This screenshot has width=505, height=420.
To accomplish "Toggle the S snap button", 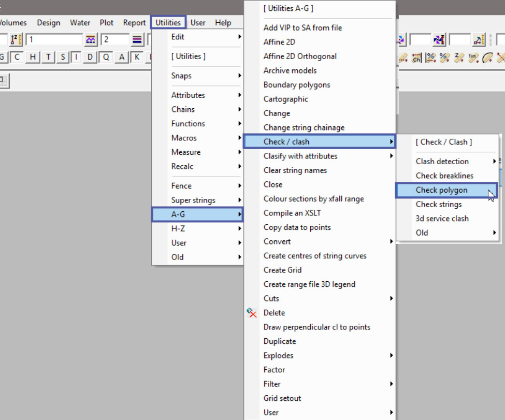I will tap(63, 57).
